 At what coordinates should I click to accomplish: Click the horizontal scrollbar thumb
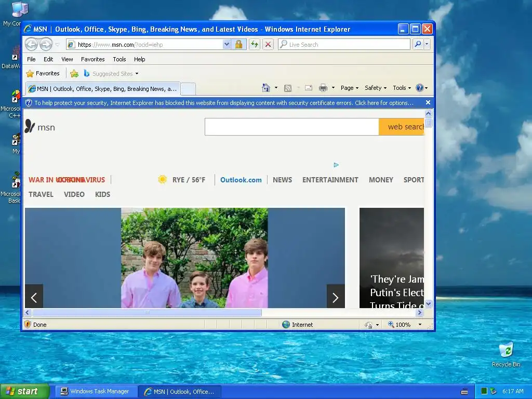tap(147, 312)
